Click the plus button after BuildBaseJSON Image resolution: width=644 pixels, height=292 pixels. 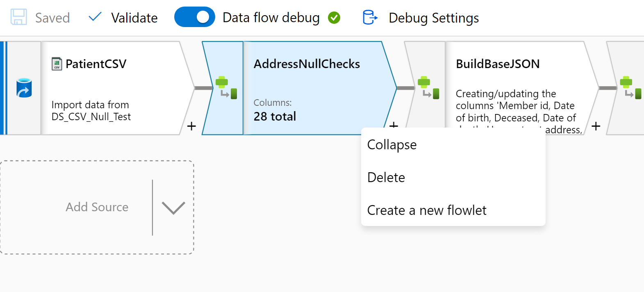click(x=596, y=126)
